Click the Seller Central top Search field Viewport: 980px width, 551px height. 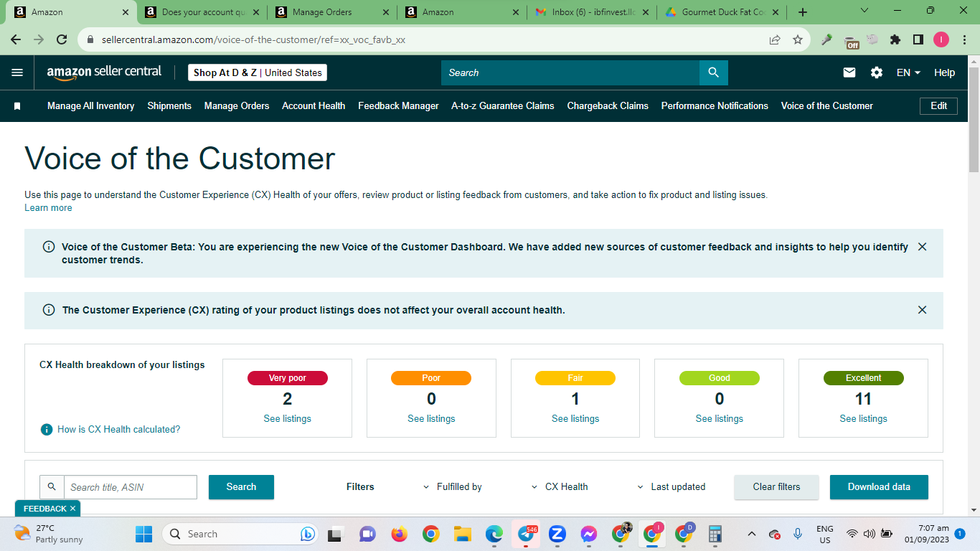click(x=570, y=72)
